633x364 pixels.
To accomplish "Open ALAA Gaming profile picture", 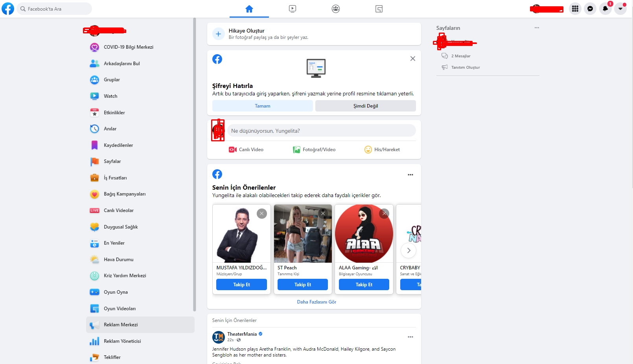I will click(364, 234).
